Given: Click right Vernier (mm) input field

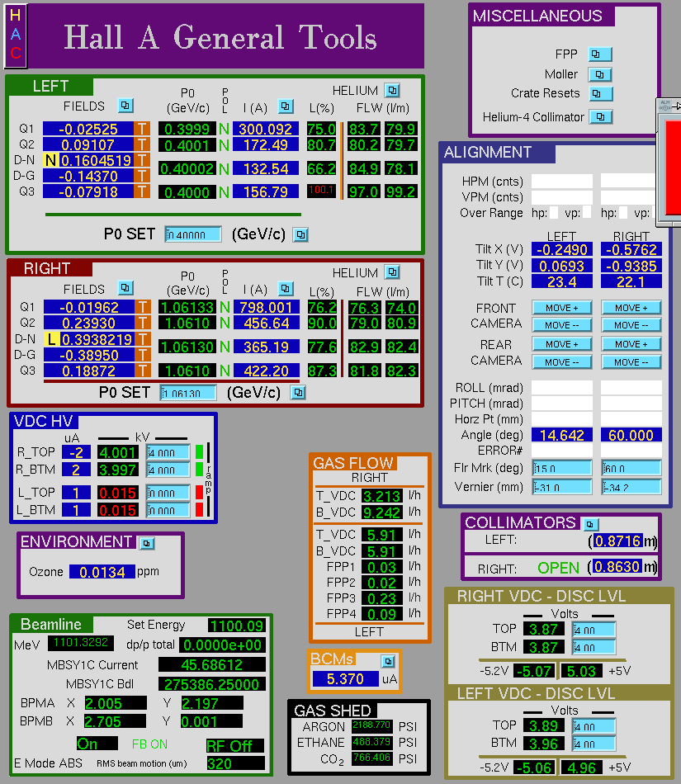Looking at the screenshot, I should 631,487.
